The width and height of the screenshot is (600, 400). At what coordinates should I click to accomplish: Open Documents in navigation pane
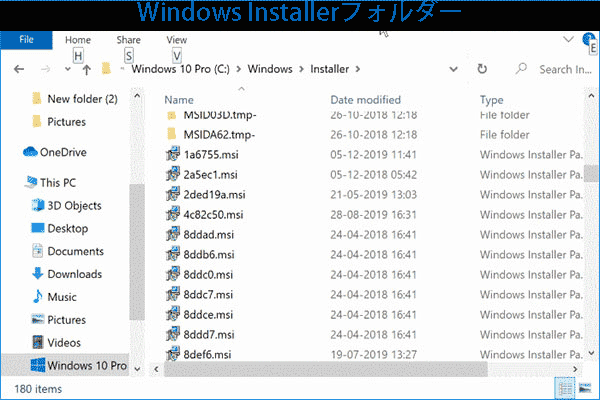[x=75, y=251]
